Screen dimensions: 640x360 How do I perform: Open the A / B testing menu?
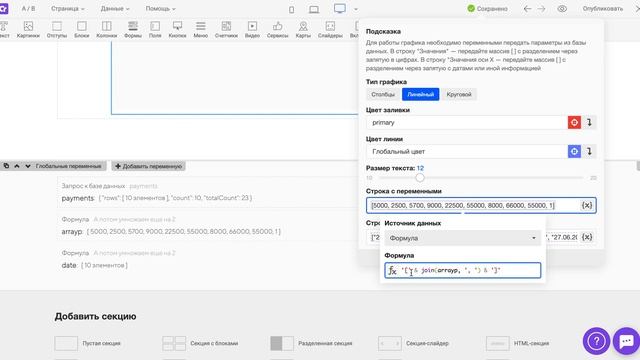coord(28,9)
